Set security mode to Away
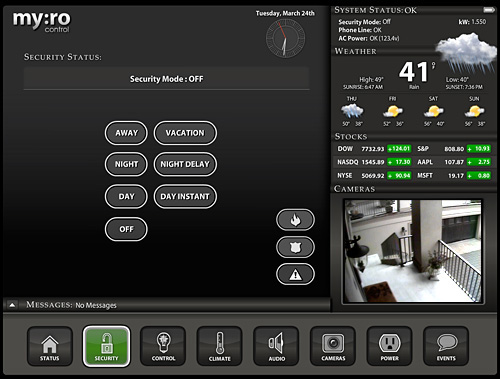500x379 pixels. [126, 133]
